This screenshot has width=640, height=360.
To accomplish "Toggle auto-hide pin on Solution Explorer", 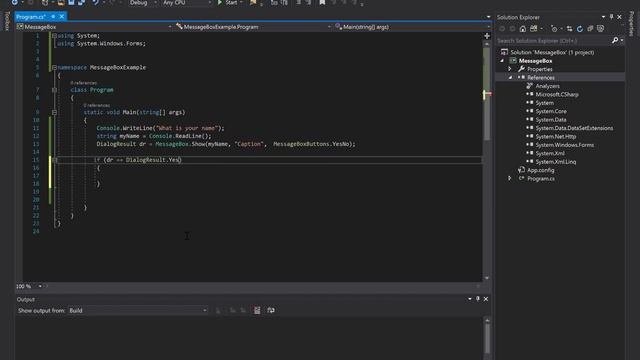I will pyautogui.click(x=611, y=17).
